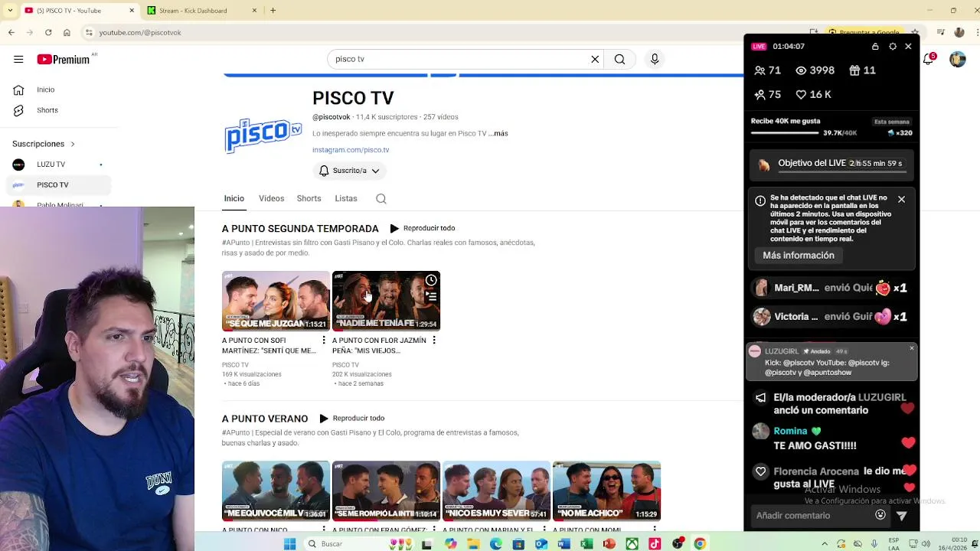Screen dimensions: 980x551
Task: Open Sofi Martínez 'SÉ QUE ME JUZGAN' thumbnail
Action: 276,301
